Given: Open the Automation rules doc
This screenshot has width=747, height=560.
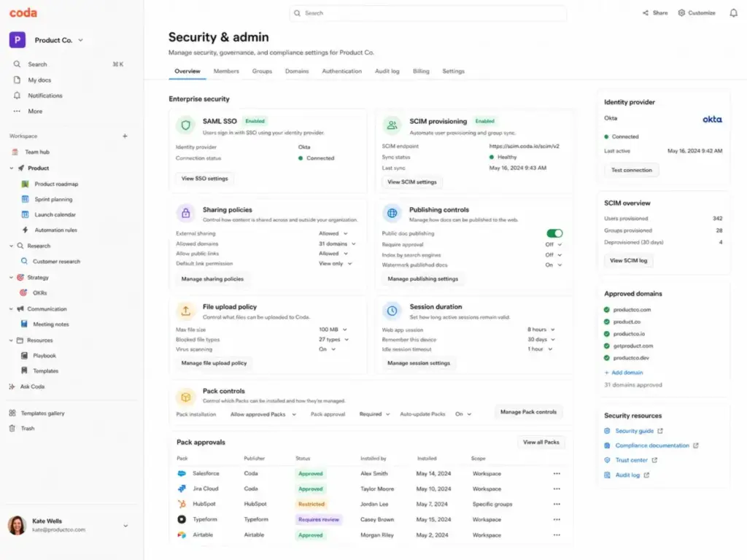Looking at the screenshot, I should 55,230.
